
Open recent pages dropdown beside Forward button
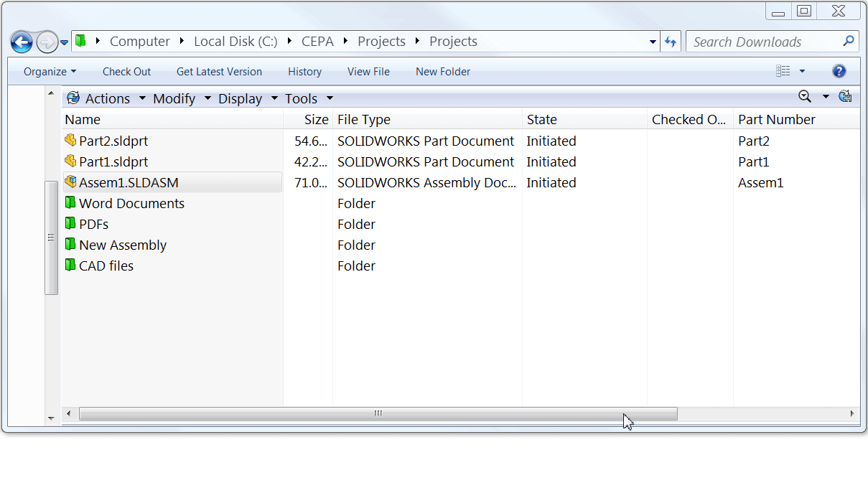pyautogui.click(x=64, y=42)
